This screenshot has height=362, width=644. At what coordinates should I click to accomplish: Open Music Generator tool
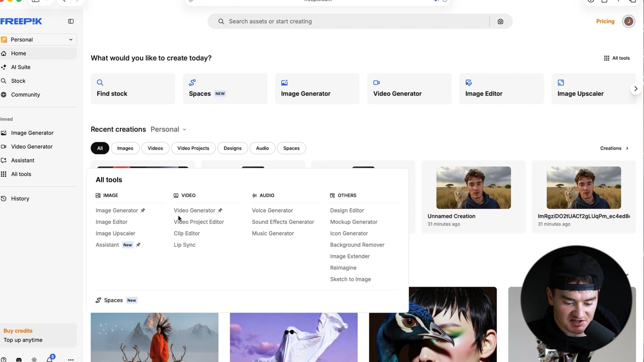pos(273,233)
